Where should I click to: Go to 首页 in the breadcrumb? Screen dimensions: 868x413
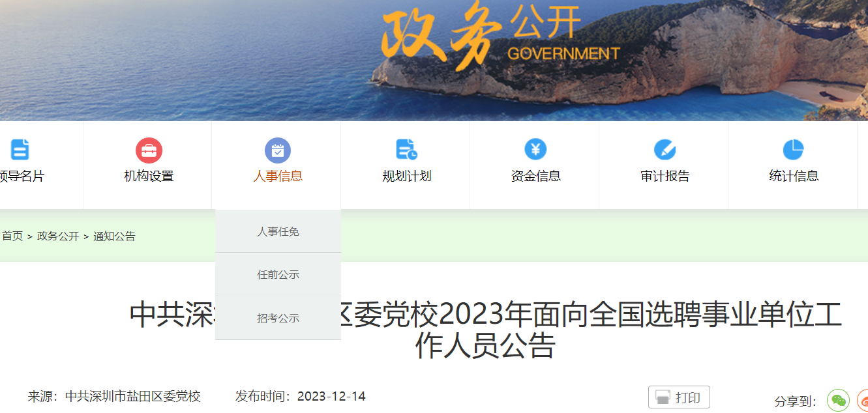[x=12, y=236]
